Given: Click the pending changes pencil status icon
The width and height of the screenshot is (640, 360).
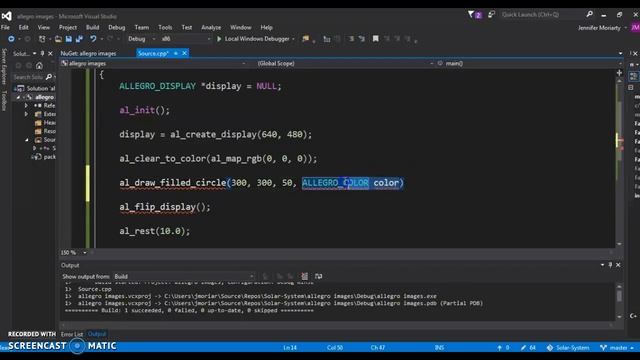Looking at the screenshot, I should click(528, 348).
